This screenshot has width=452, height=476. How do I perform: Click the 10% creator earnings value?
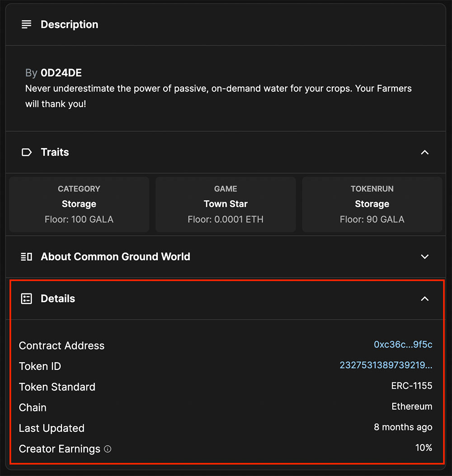(424, 448)
